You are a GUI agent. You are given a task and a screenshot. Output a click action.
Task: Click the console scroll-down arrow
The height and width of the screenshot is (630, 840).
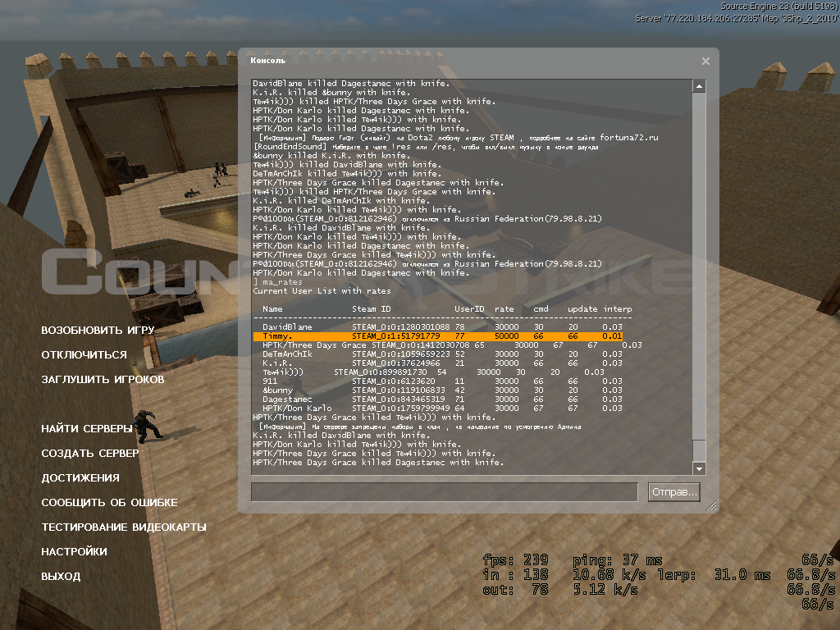pyautogui.click(x=699, y=468)
